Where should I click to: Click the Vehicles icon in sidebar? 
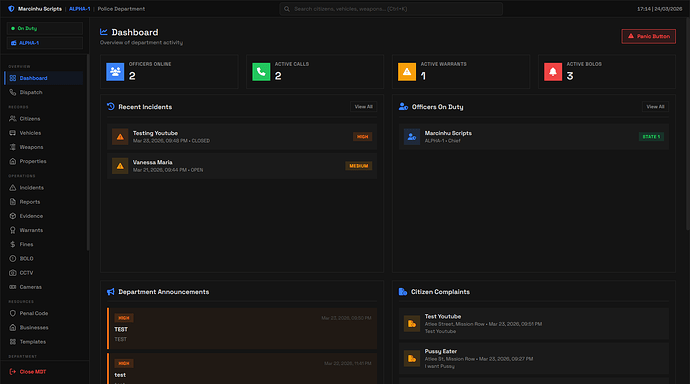[x=13, y=133]
